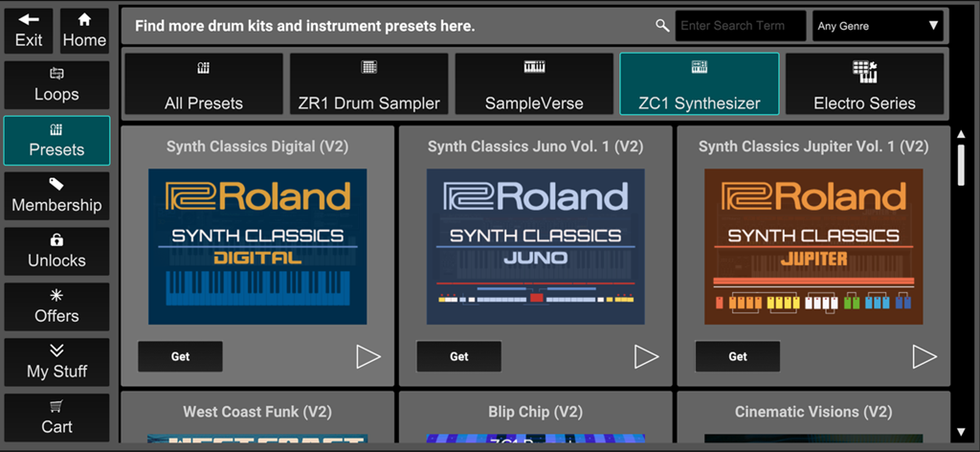The height and width of the screenshot is (452, 980).
Task: Click the Exit button
Action: click(29, 31)
